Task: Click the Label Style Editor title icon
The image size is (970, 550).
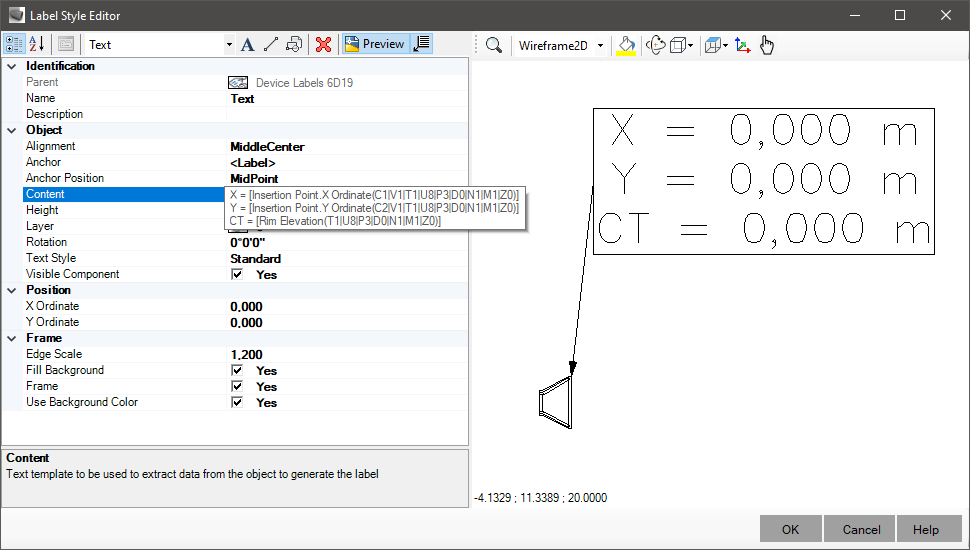Action: point(17,15)
